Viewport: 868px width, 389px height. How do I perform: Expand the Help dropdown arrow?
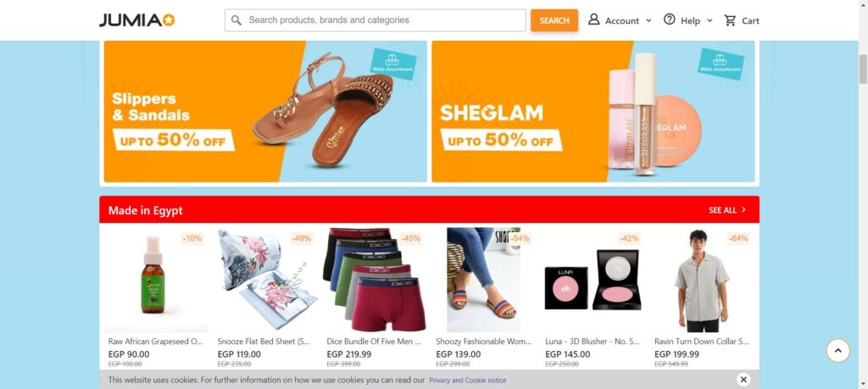709,21
